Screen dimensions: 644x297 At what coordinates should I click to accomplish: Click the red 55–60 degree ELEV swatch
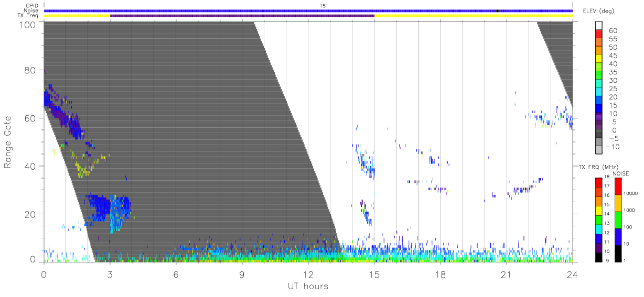click(599, 35)
